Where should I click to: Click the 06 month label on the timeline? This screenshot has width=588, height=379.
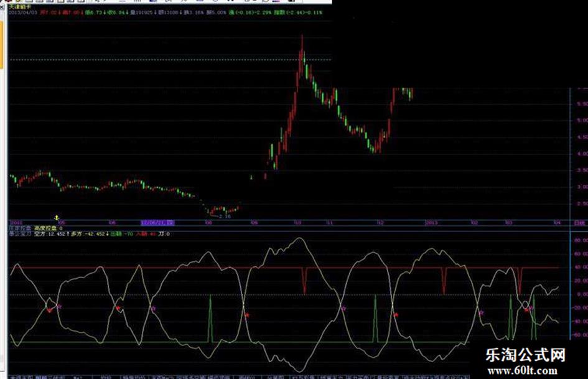[x=112, y=223]
